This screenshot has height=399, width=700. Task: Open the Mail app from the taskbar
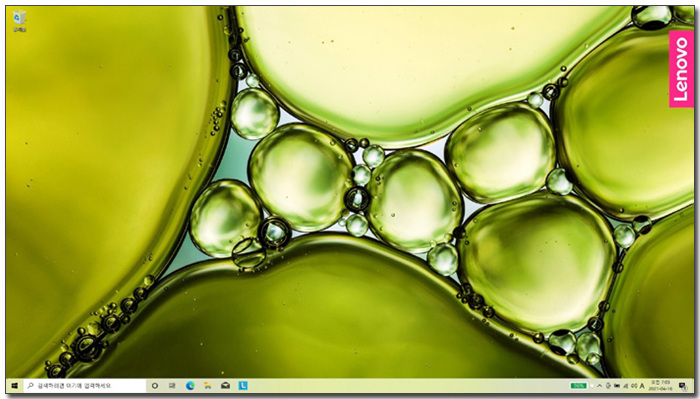point(225,386)
